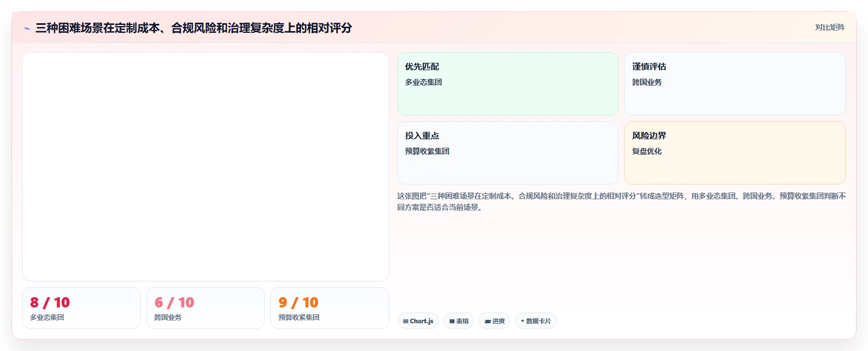Select the 风险边界 card with 复盘优化
The height and width of the screenshot is (351, 868).
point(734,153)
